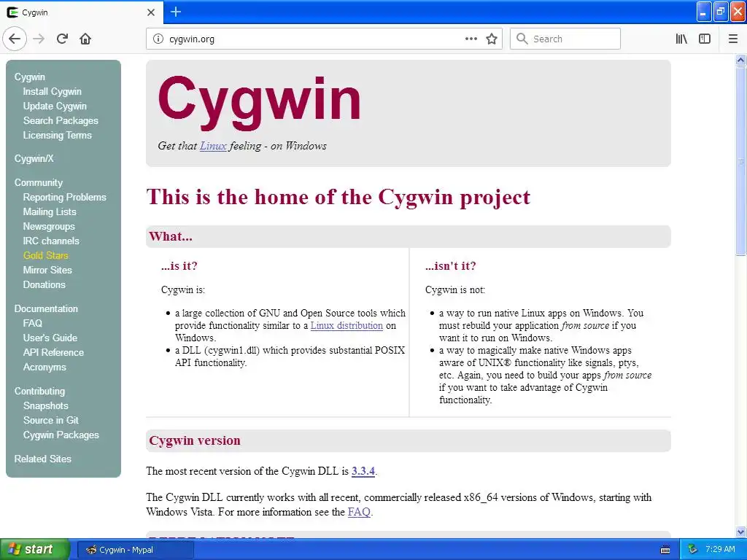747x560 pixels.
Task: Open Licensing Terms link
Action: pyautogui.click(x=57, y=135)
